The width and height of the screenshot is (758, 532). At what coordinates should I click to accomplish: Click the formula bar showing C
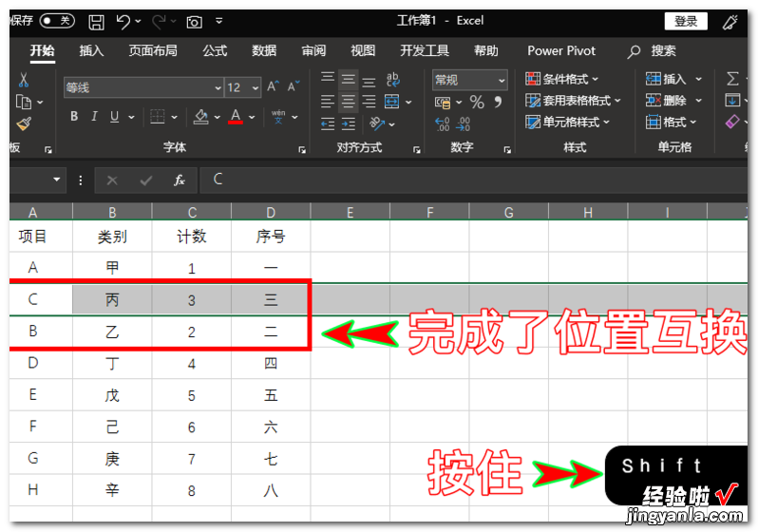pyautogui.click(x=474, y=180)
